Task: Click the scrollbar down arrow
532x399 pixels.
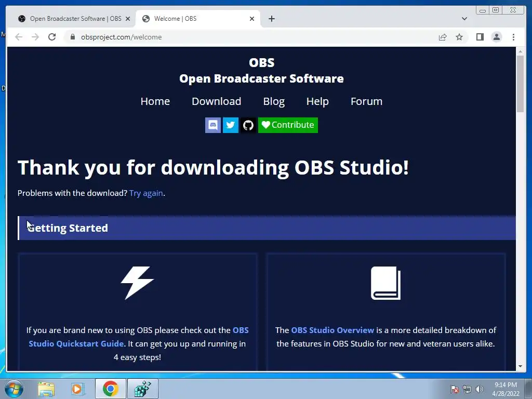Action: [x=520, y=366]
